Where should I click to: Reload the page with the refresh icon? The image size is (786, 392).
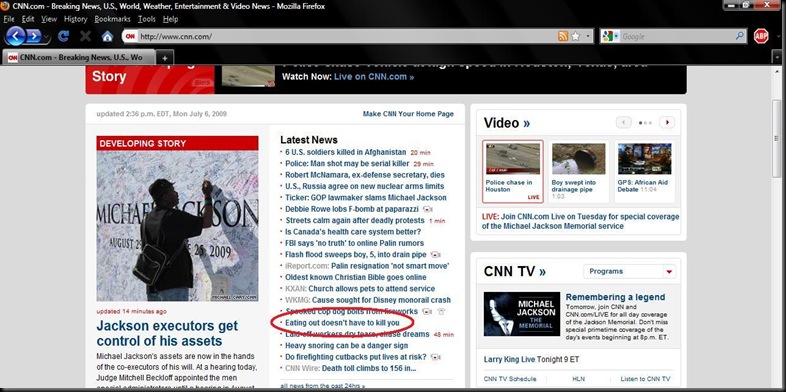63,36
